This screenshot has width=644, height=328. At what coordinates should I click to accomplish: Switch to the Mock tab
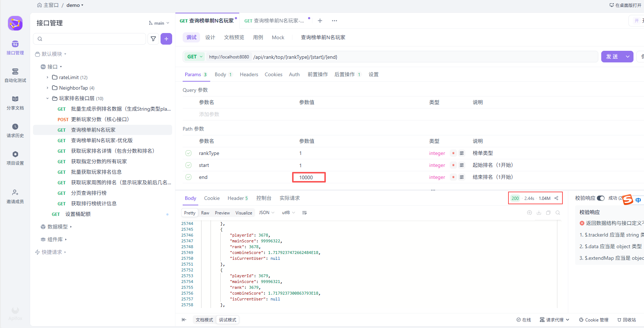click(x=278, y=37)
